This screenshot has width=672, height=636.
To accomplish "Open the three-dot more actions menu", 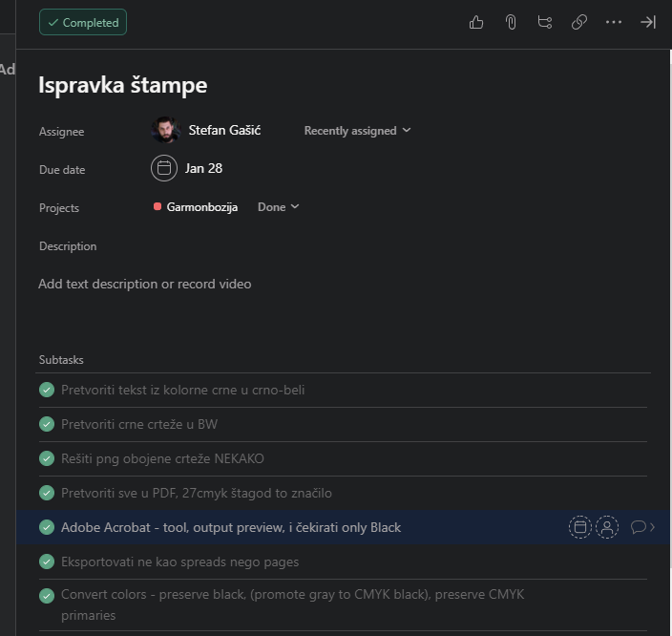I will click(614, 22).
